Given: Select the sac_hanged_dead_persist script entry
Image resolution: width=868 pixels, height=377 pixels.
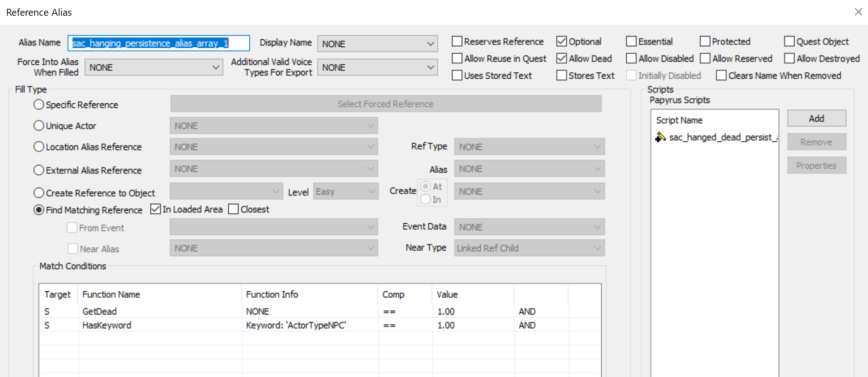Looking at the screenshot, I should point(716,137).
